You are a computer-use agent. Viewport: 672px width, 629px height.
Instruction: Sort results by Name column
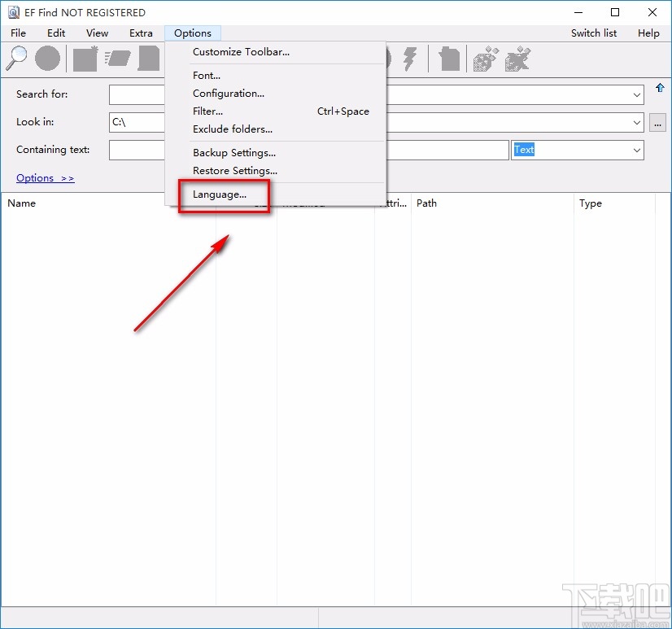21,203
